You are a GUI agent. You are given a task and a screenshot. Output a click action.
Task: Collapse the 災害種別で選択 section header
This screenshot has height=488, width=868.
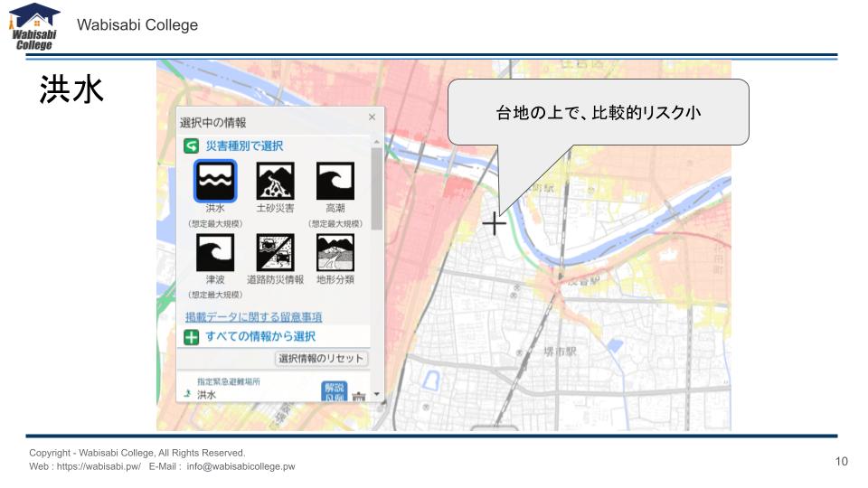244,145
